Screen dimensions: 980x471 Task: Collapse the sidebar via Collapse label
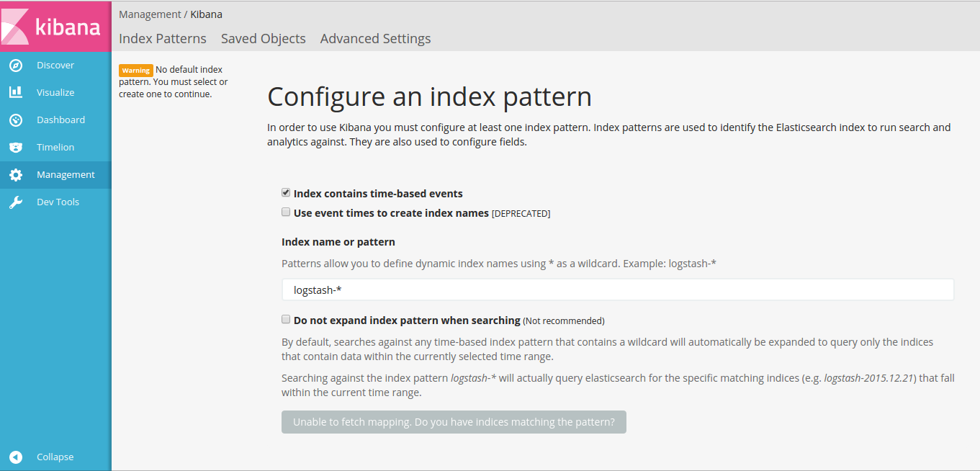(x=55, y=457)
